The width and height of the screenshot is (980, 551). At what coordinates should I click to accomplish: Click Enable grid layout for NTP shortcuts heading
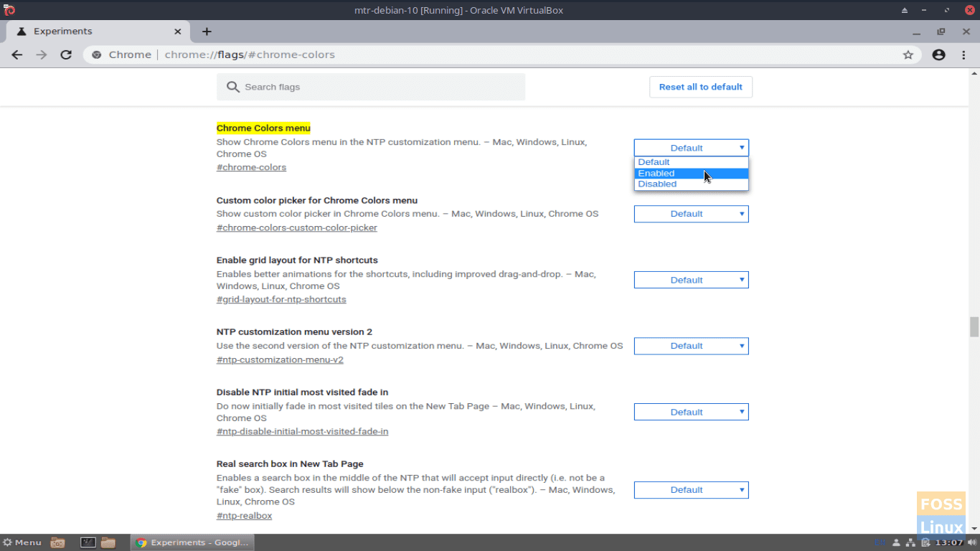point(297,260)
